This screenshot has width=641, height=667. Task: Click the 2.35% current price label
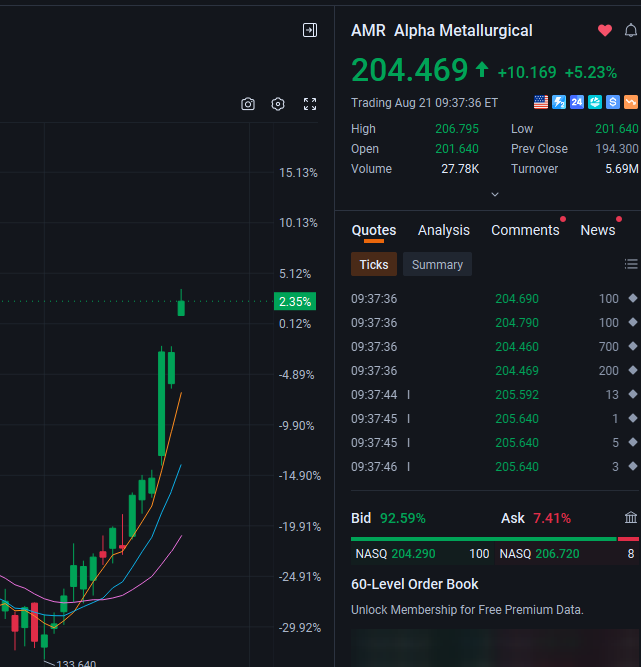click(x=295, y=301)
